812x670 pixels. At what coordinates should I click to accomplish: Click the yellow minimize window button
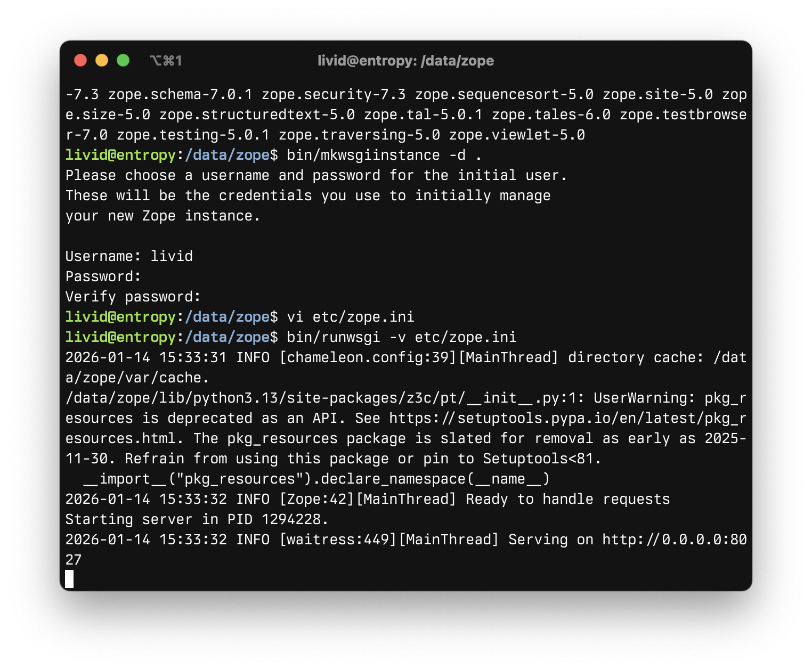(x=102, y=60)
